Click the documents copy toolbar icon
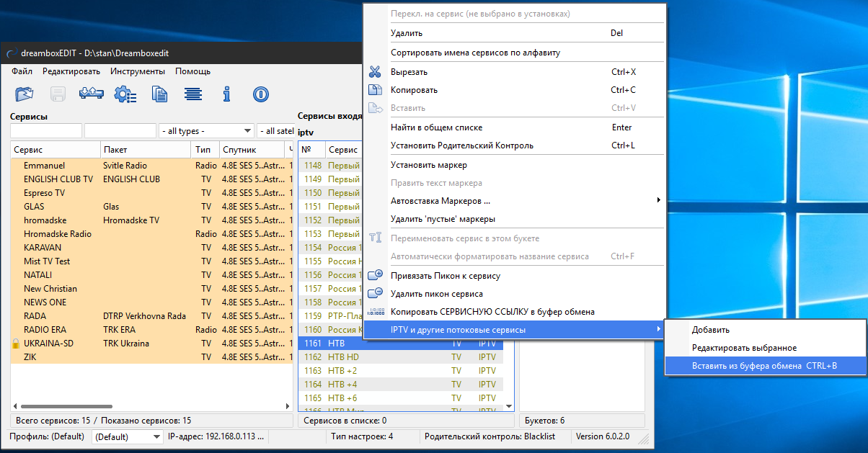 pos(159,94)
